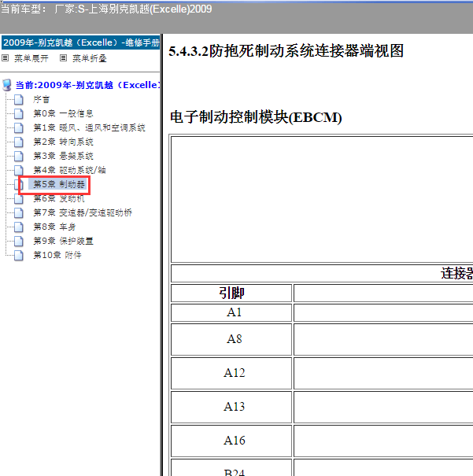Click the page icon next to 序言
The width and height of the screenshot is (473, 476).
[19, 99]
